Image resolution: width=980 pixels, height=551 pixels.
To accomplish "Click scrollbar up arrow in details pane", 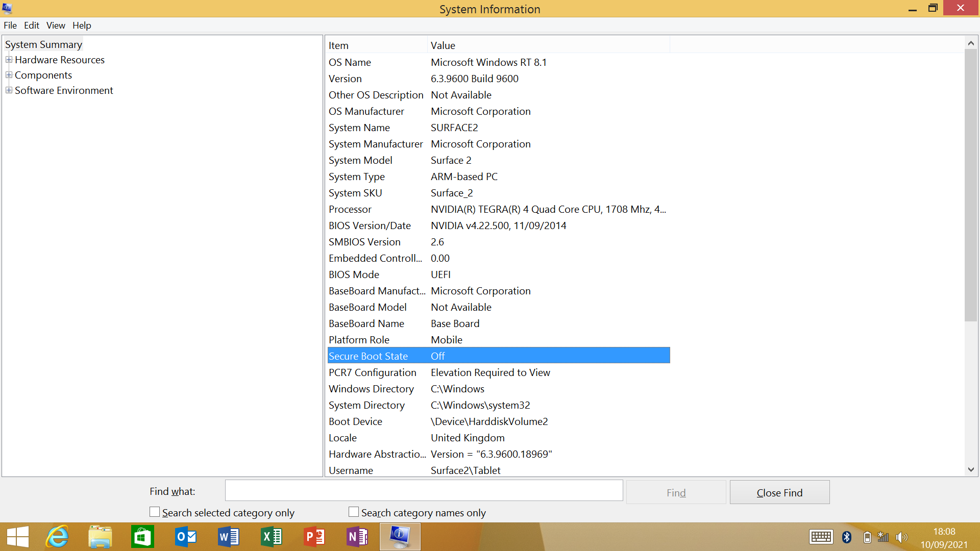I will pos(971,43).
